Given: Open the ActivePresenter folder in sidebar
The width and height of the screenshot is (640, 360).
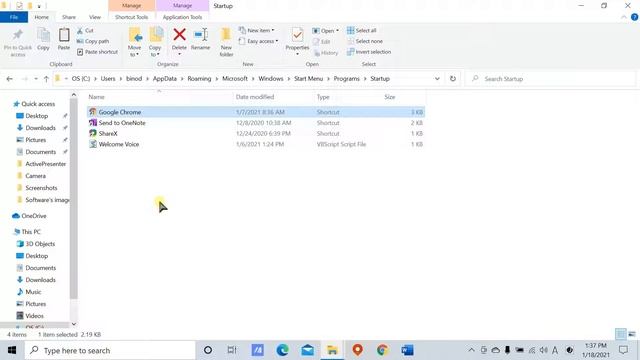Looking at the screenshot, I should pyautogui.click(x=45, y=164).
